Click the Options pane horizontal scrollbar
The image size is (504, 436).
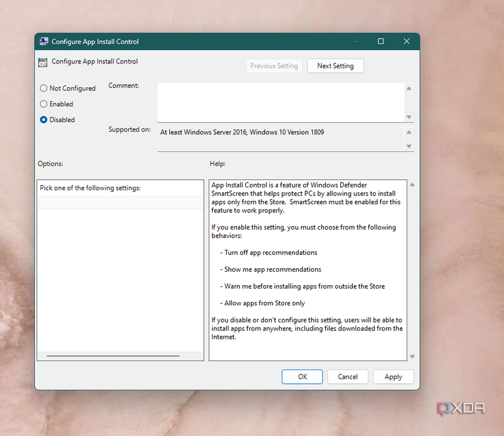113,355
